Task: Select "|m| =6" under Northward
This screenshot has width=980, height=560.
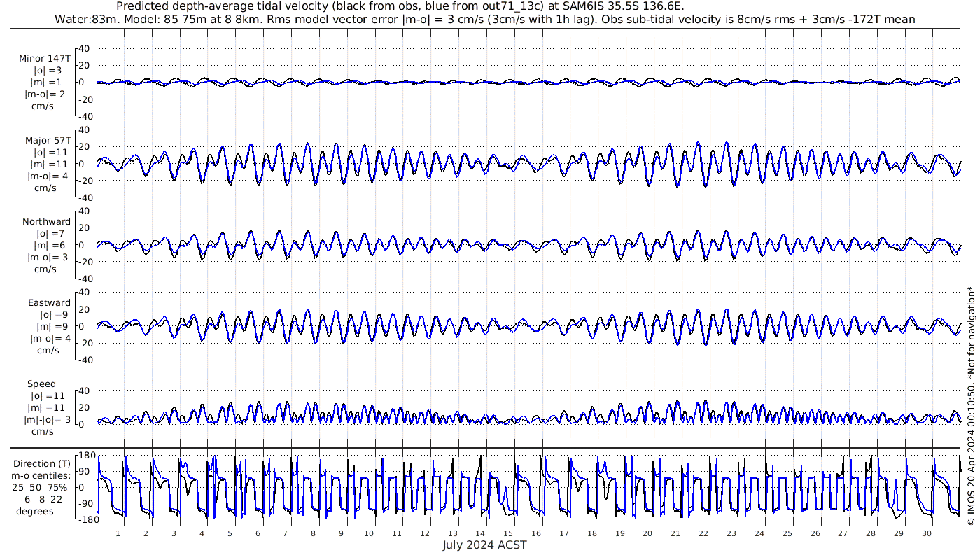Action: (x=51, y=245)
